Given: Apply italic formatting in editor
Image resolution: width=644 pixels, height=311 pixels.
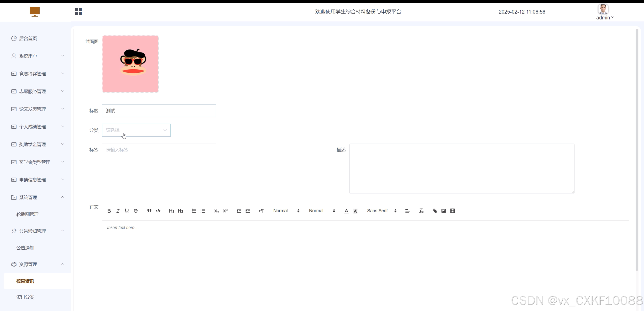Looking at the screenshot, I should click(x=118, y=211).
